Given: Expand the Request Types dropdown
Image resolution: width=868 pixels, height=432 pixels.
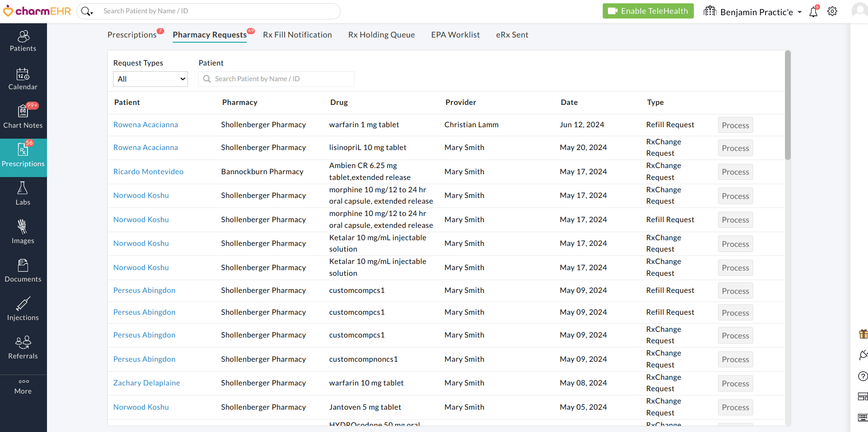Looking at the screenshot, I should [150, 79].
